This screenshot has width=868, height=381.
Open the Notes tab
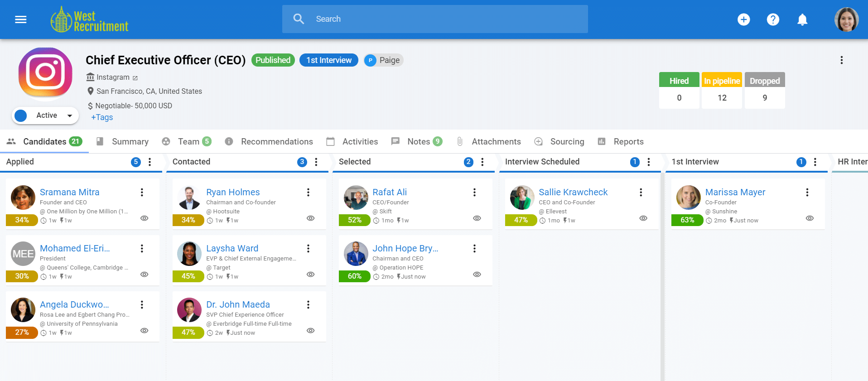coord(416,141)
